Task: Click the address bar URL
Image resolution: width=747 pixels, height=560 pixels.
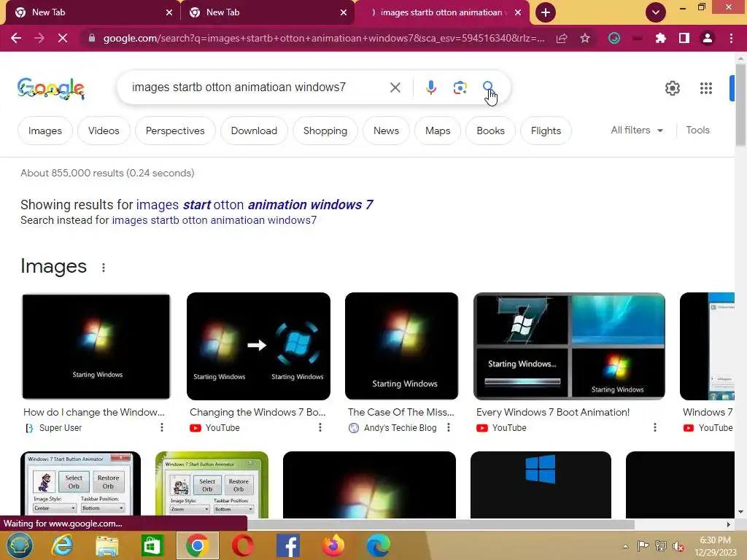Action: click(324, 38)
